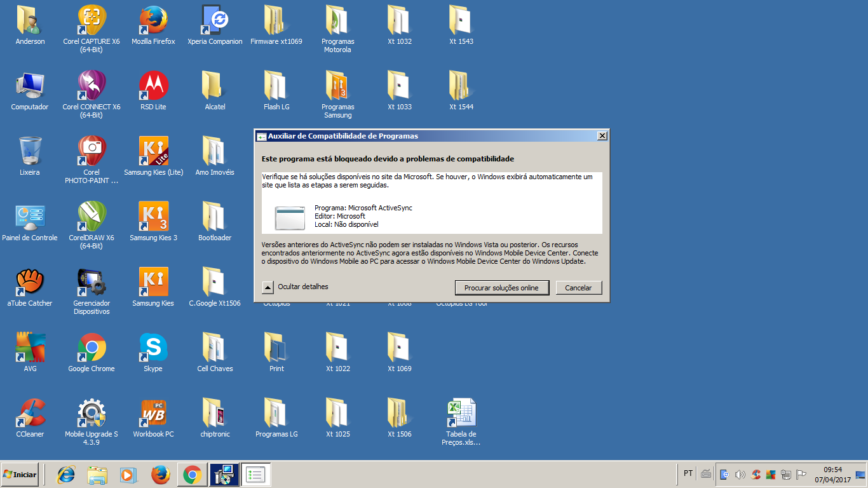Launch Samsung Kies 3

pos(153,222)
